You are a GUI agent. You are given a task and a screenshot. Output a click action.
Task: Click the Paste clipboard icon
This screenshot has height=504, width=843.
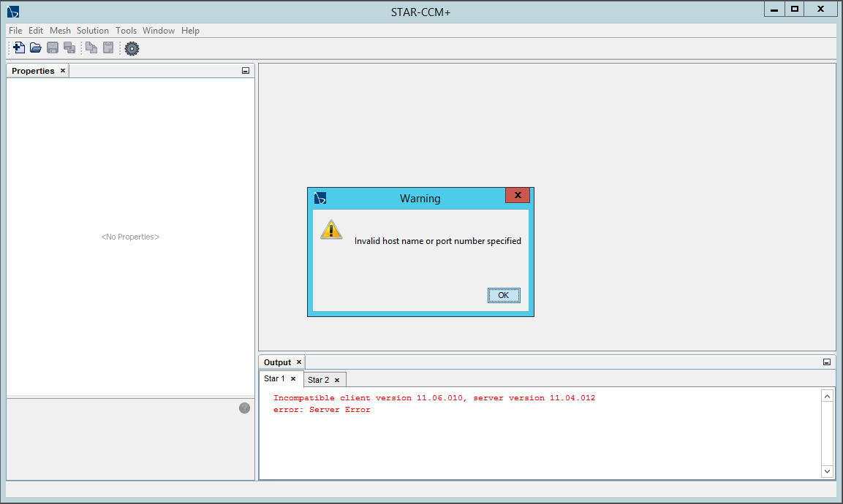108,47
